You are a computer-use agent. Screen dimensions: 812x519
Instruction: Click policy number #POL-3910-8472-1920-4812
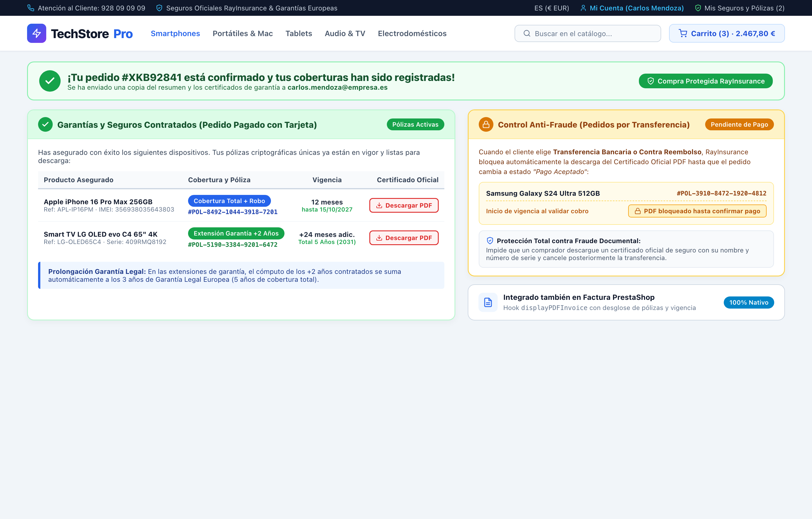(x=721, y=193)
